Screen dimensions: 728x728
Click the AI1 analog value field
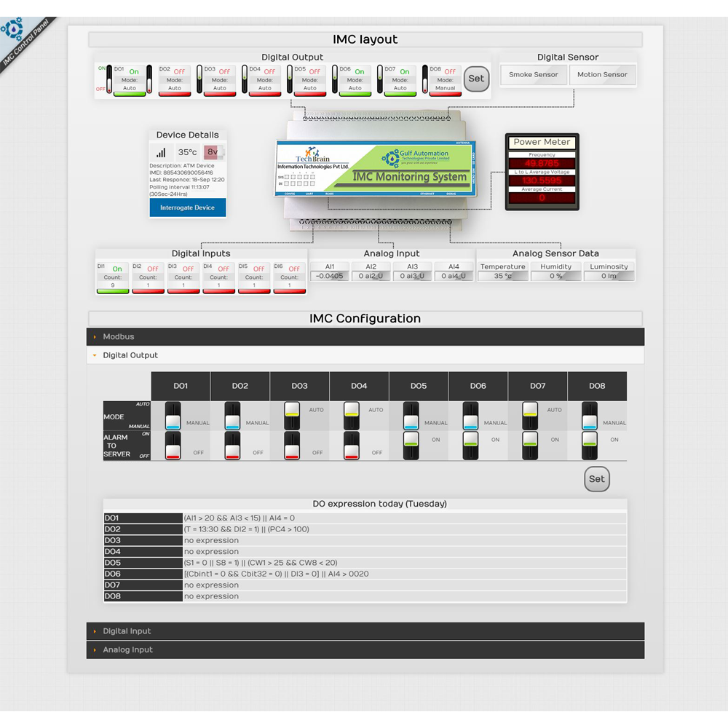[330, 277]
